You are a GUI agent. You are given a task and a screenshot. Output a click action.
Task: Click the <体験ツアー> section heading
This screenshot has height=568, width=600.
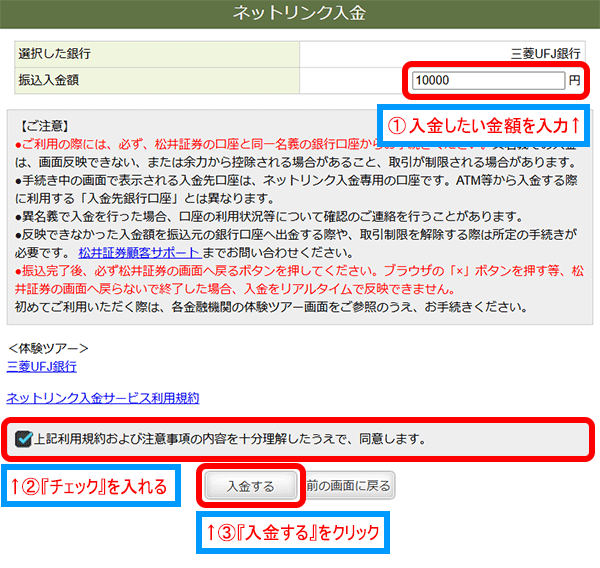[47, 348]
